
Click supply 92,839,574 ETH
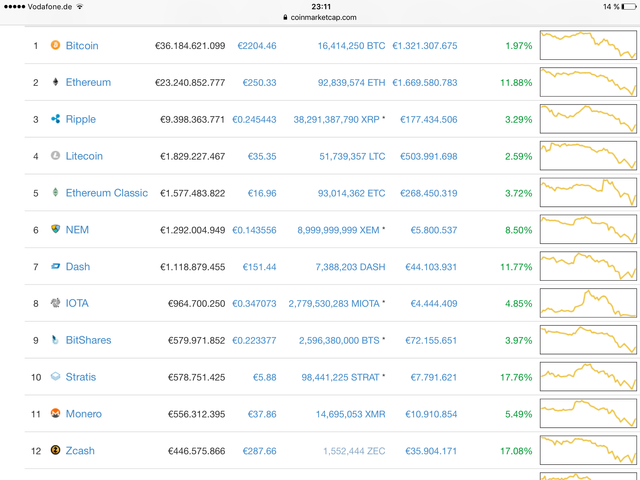tap(351, 82)
